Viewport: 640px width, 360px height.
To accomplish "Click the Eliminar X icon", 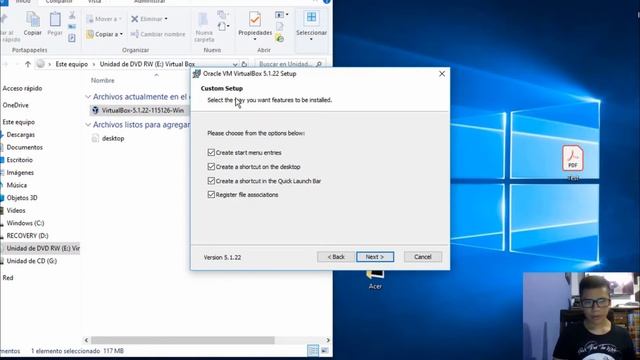I will [135, 19].
